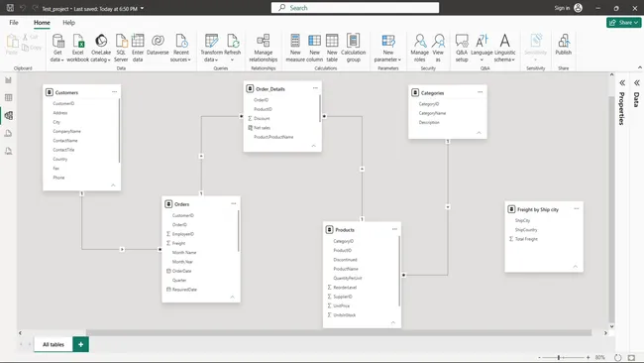Open the File menu
This screenshot has height=363, width=644.
(14, 23)
